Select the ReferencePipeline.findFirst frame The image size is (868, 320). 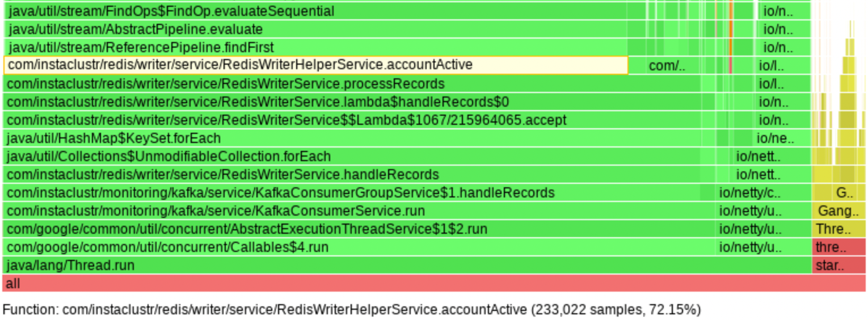point(315,48)
